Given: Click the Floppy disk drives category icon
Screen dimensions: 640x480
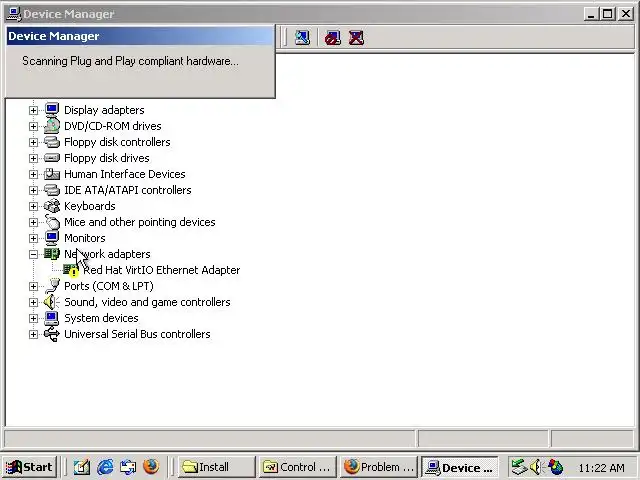Looking at the screenshot, I should pyautogui.click(x=52, y=158).
